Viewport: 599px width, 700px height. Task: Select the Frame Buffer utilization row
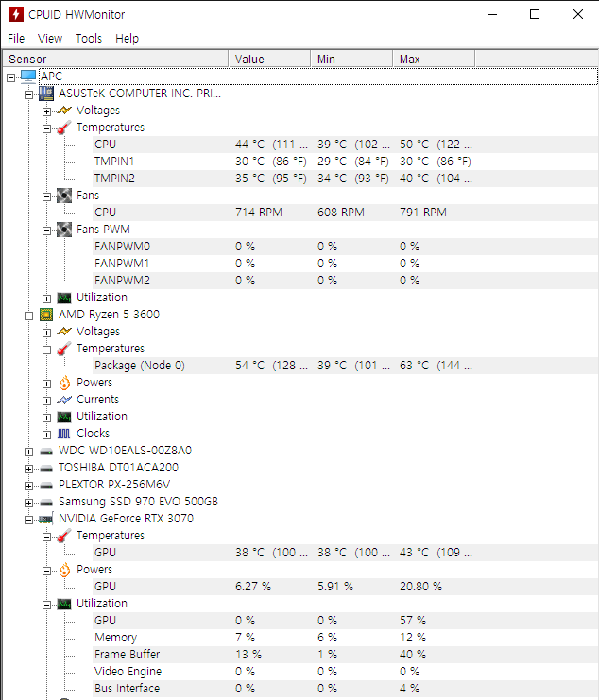[x=346, y=655]
